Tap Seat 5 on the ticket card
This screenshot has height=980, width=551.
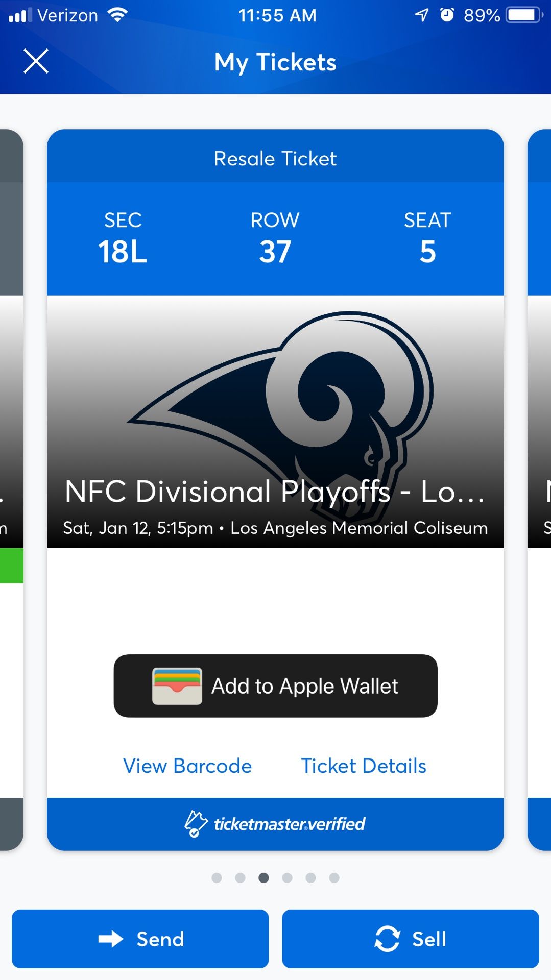(x=427, y=237)
